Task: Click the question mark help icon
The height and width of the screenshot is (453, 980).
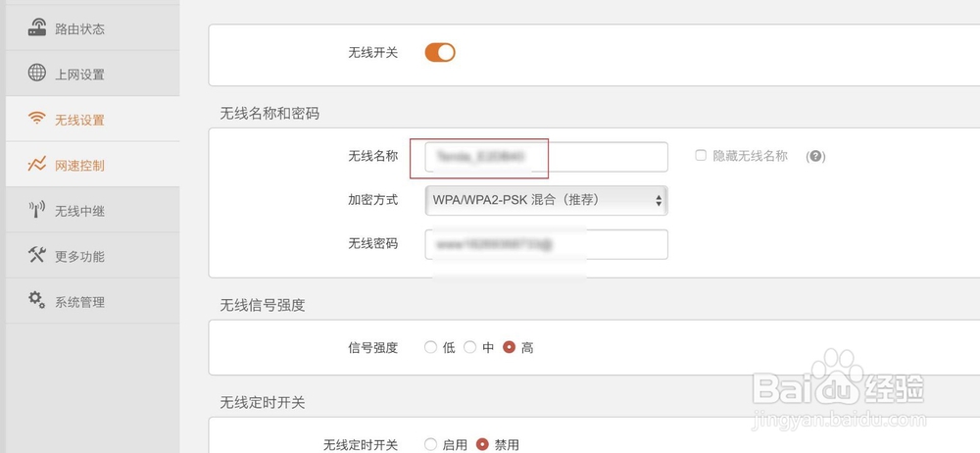Action: coord(815,157)
